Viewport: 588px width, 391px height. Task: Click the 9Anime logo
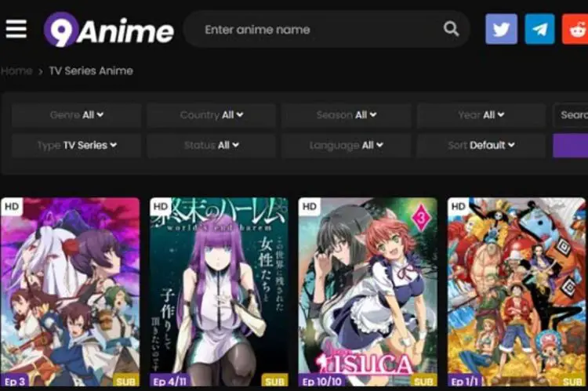tap(109, 30)
